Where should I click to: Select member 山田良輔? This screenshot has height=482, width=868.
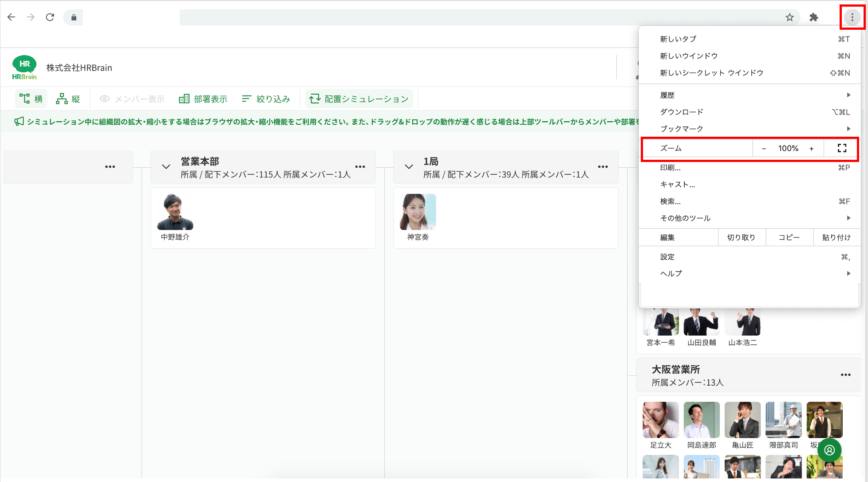702,327
